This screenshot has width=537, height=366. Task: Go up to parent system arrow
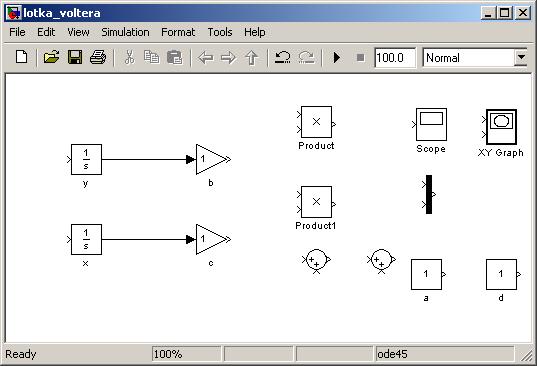pos(252,58)
